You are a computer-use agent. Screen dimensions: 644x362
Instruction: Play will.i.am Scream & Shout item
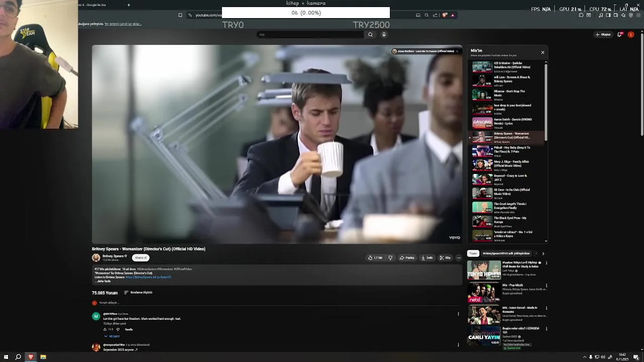507,81
